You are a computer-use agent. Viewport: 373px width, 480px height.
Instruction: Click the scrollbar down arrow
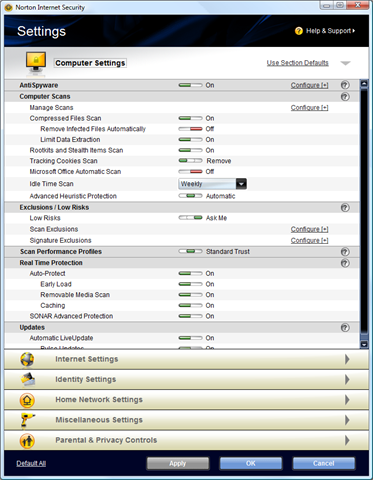click(364, 345)
